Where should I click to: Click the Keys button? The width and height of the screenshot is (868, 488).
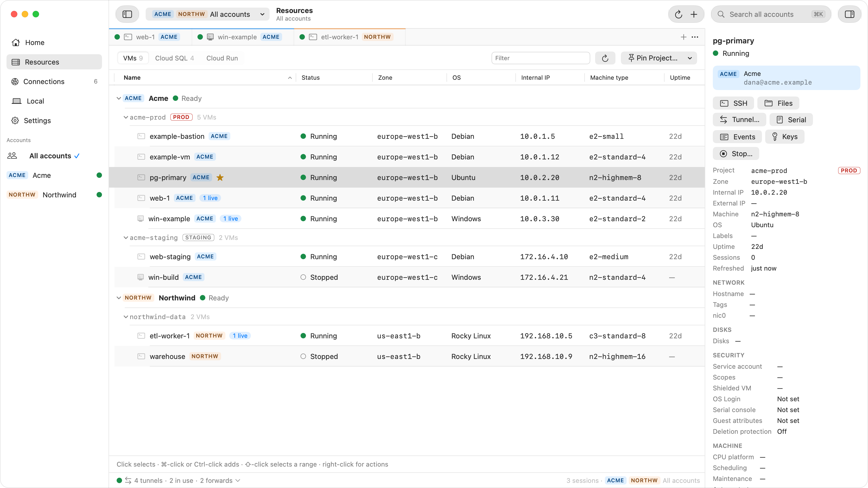(x=784, y=137)
